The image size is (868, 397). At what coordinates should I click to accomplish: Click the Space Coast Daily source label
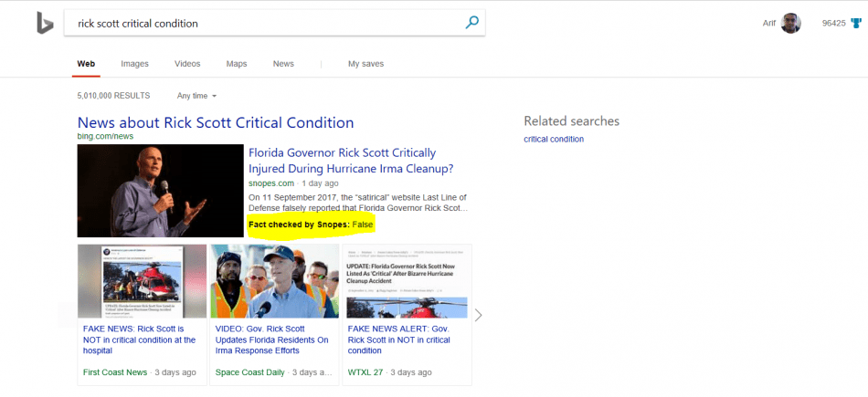tap(249, 372)
